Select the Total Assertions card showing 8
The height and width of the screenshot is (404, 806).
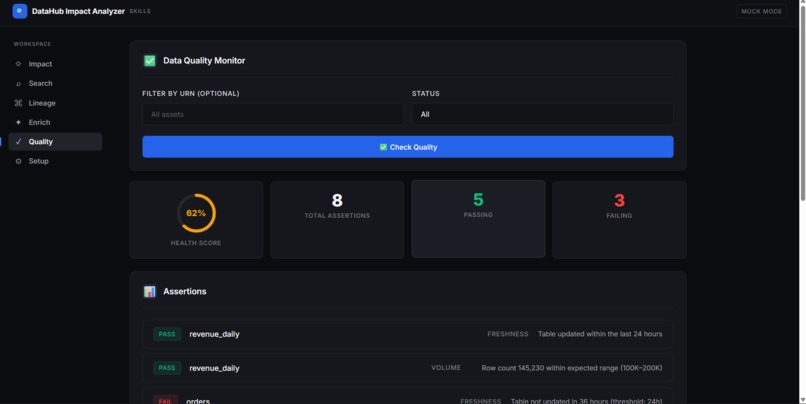click(337, 219)
